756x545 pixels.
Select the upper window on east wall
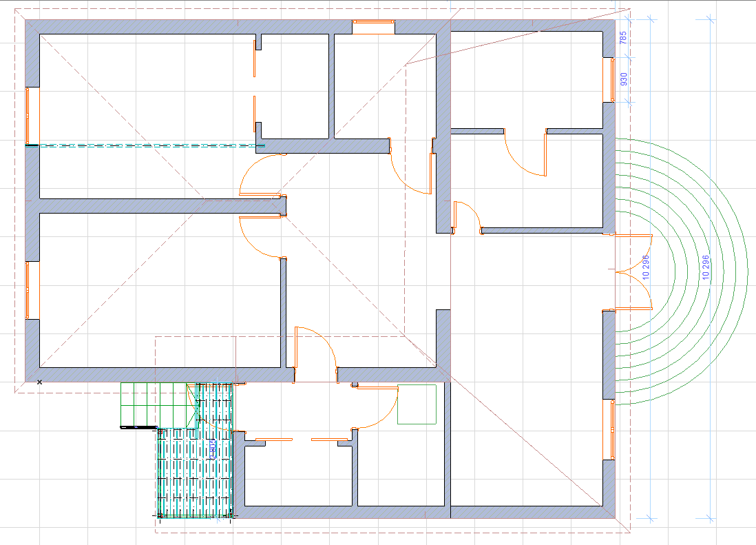coord(609,80)
